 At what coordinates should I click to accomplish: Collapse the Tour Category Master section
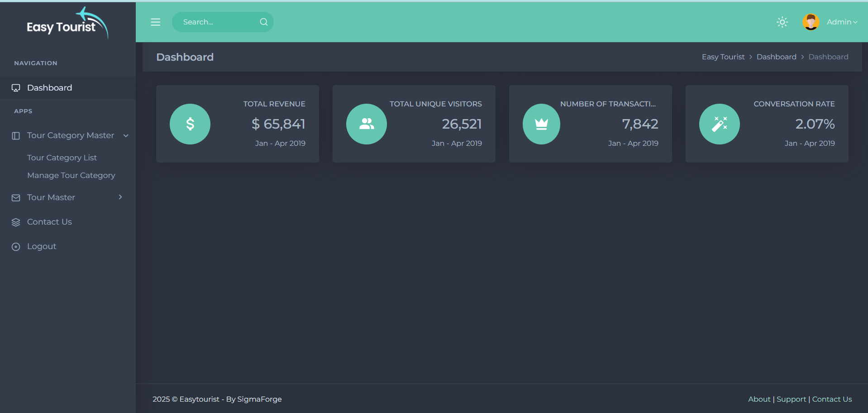[125, 135]
